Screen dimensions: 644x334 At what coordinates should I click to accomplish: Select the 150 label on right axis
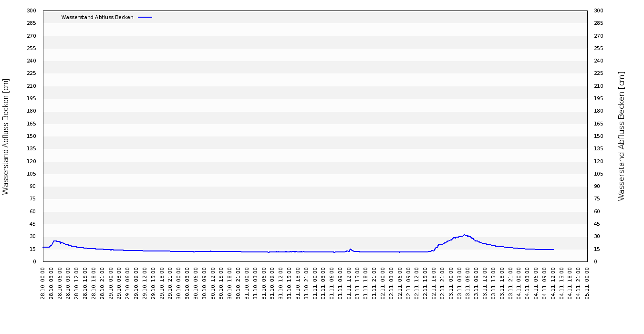tap(598, 136)
